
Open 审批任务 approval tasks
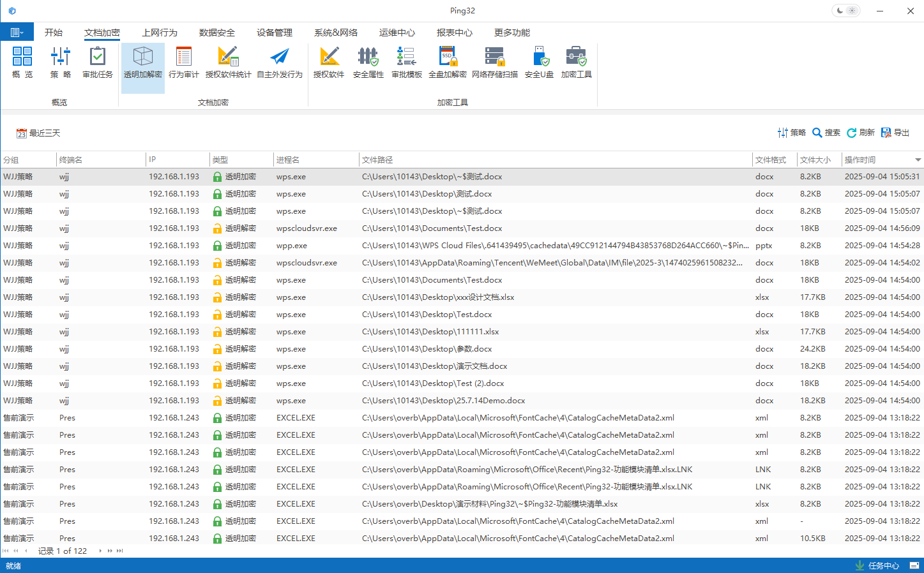pyautogui.click(x=98, y=63)
